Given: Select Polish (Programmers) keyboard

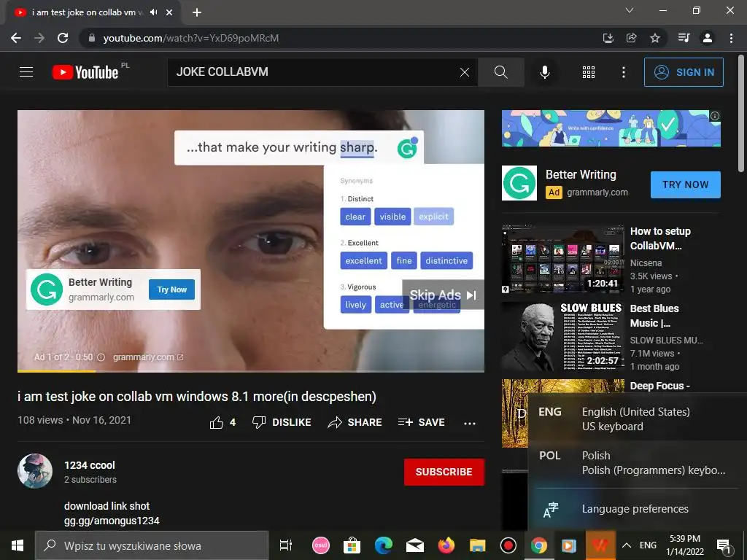Looking at the screenshot, I should [x=638, y=463].
